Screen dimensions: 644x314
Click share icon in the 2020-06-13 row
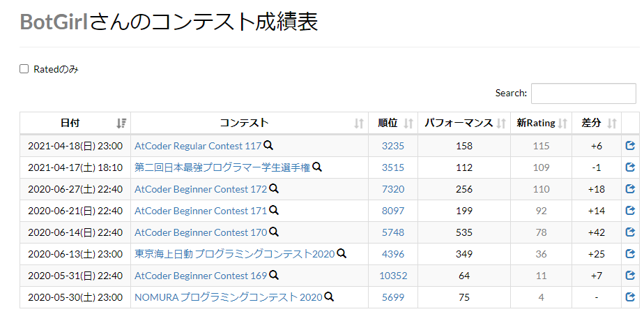click(631, 253)
